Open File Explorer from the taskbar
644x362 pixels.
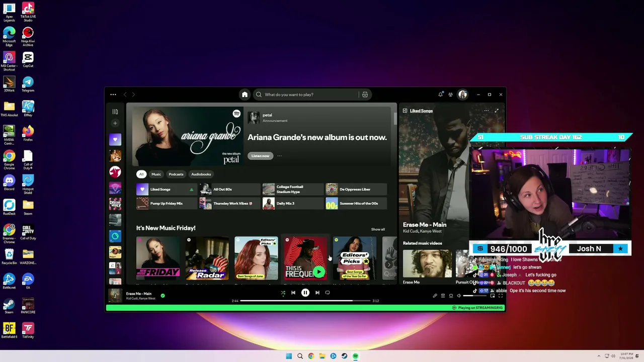pyautogui.click(x=322, y=356)
